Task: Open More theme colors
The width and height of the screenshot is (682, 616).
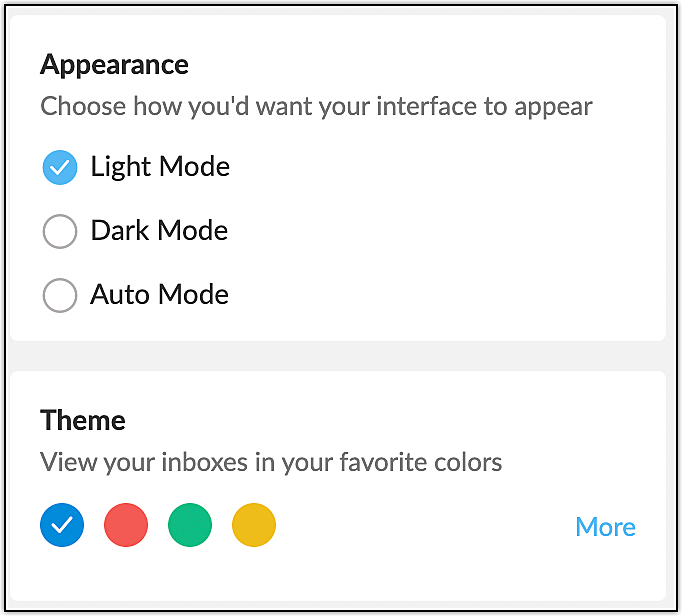Action: (605, 527)
